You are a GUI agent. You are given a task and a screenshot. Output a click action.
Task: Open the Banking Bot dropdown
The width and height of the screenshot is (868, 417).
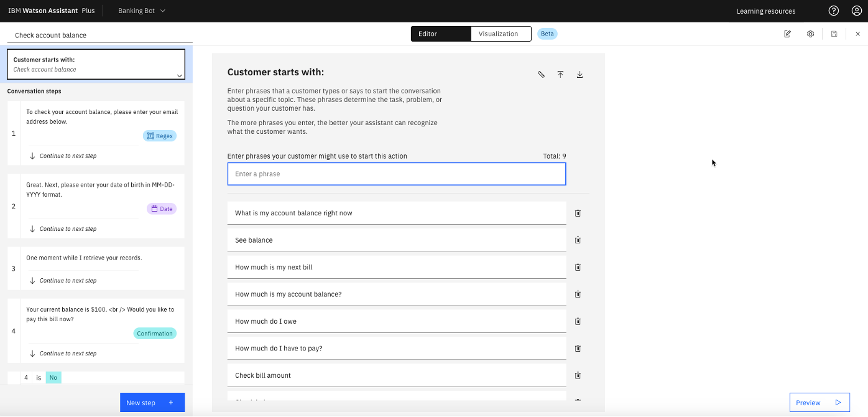coord(141,11)
